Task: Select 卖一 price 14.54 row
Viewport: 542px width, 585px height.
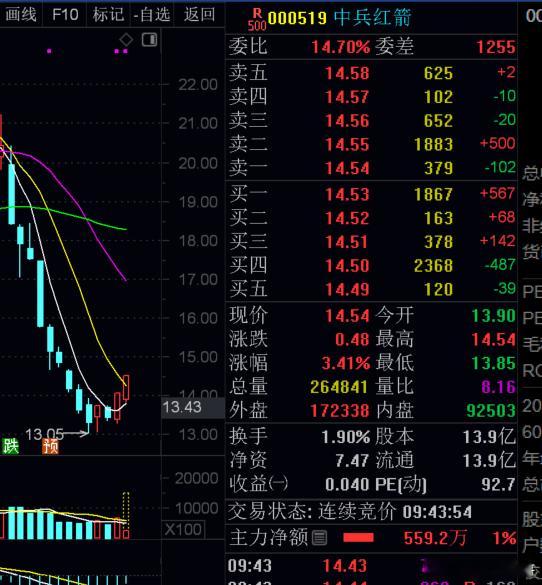Action: [x=372, y=168]
